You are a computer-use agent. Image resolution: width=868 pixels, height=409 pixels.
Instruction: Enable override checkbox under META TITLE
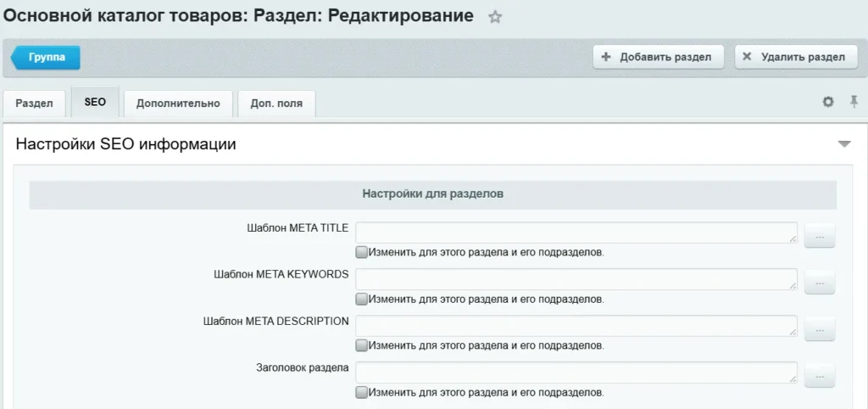(x=362, y=252)
